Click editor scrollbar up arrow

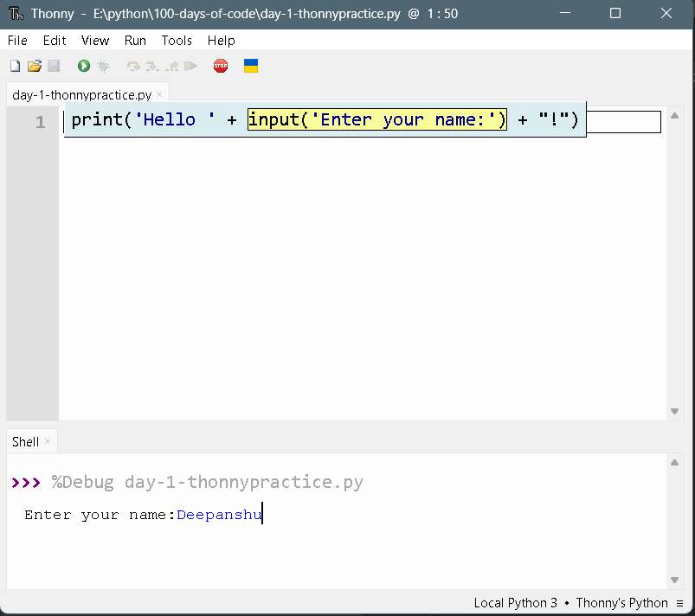coord(674,116)
